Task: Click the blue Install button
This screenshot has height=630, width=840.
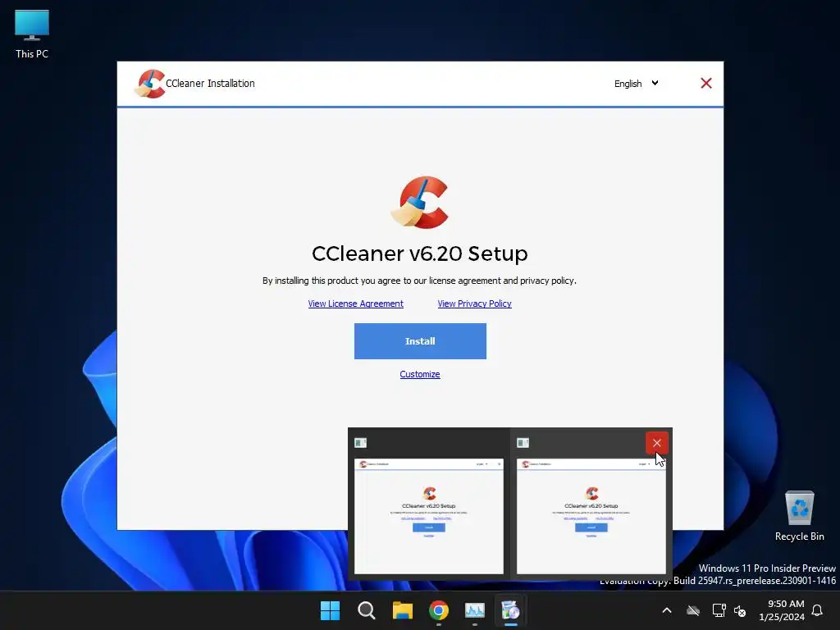Action: 420,341
